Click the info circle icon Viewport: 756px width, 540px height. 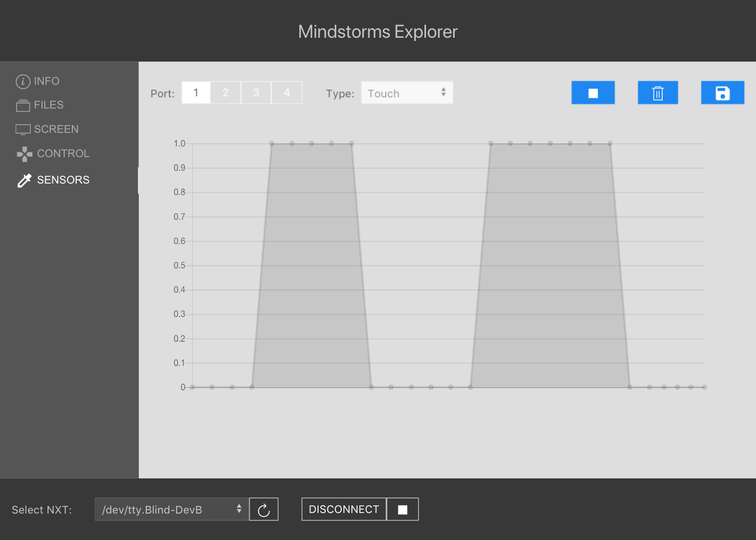coord(23,82)
